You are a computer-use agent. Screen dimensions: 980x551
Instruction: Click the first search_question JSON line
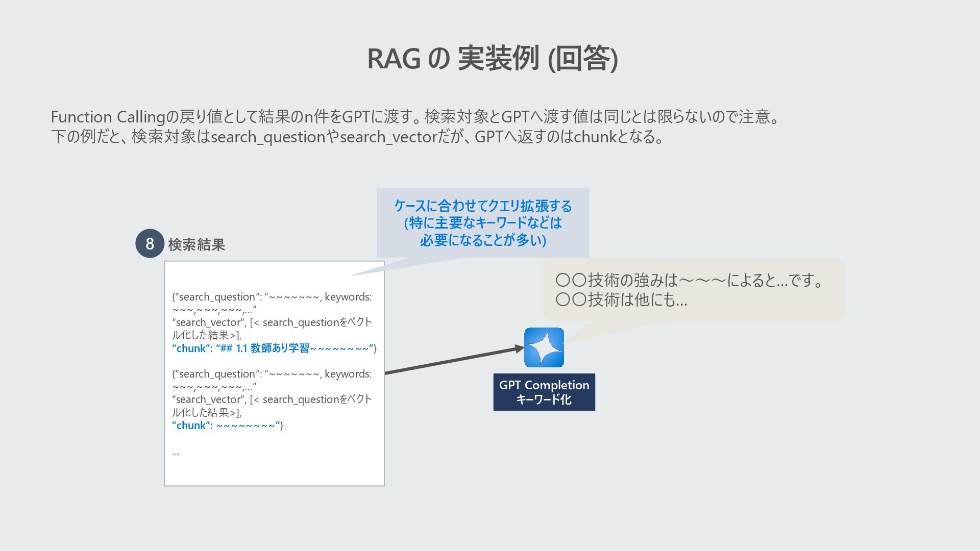[x=272, y=297]
